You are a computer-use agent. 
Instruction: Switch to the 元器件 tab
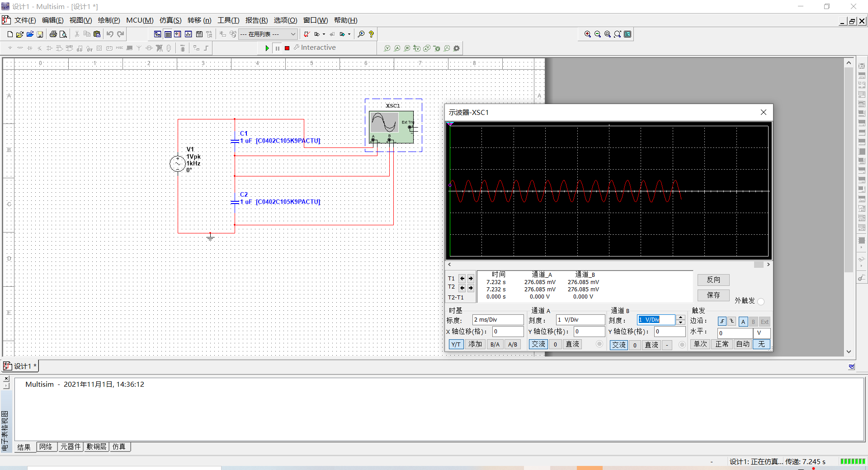pyautogui.click(x=71, y=447)
